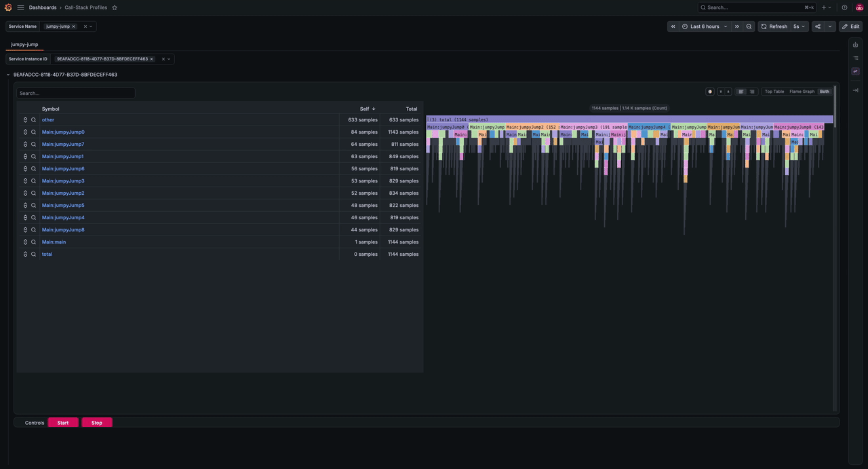This screenshot has height=469, width=868.
Task: Open the help question-mark icon
Action: [x=844, y=7]
